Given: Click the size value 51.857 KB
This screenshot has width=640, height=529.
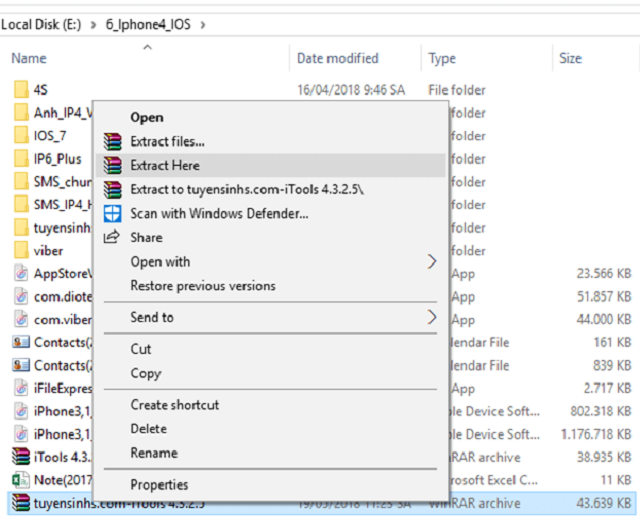Looking at the screenshot, I should pos(604,296).
